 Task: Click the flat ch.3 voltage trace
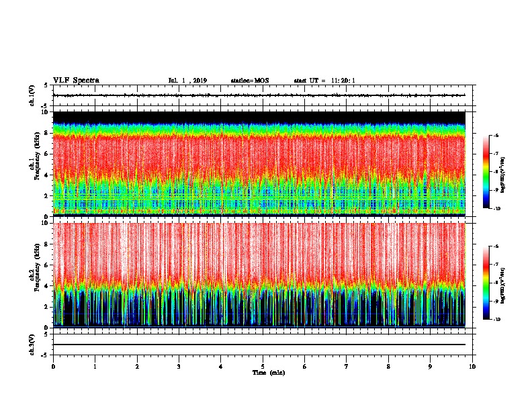(259, 345)
